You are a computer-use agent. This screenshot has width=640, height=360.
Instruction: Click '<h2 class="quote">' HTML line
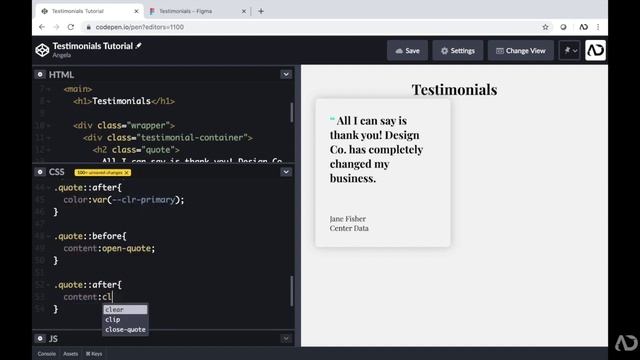(136, 150)
